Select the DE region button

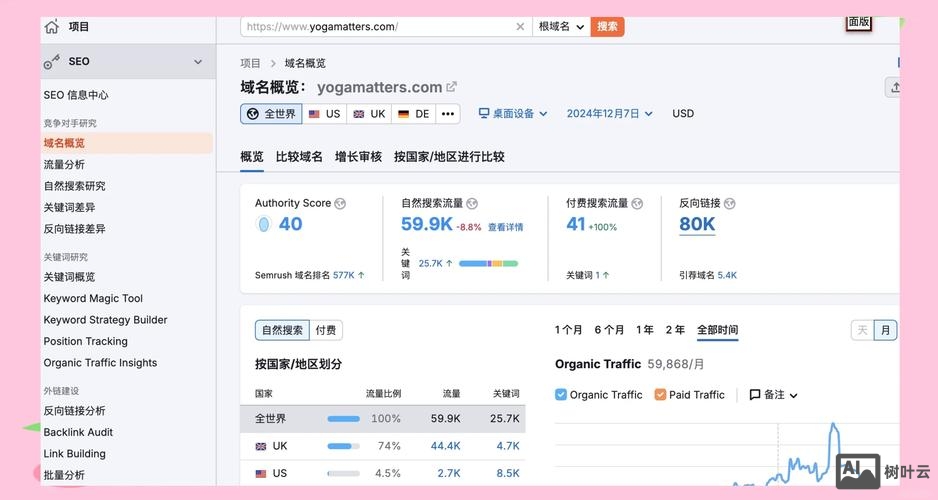coord(413,114)
